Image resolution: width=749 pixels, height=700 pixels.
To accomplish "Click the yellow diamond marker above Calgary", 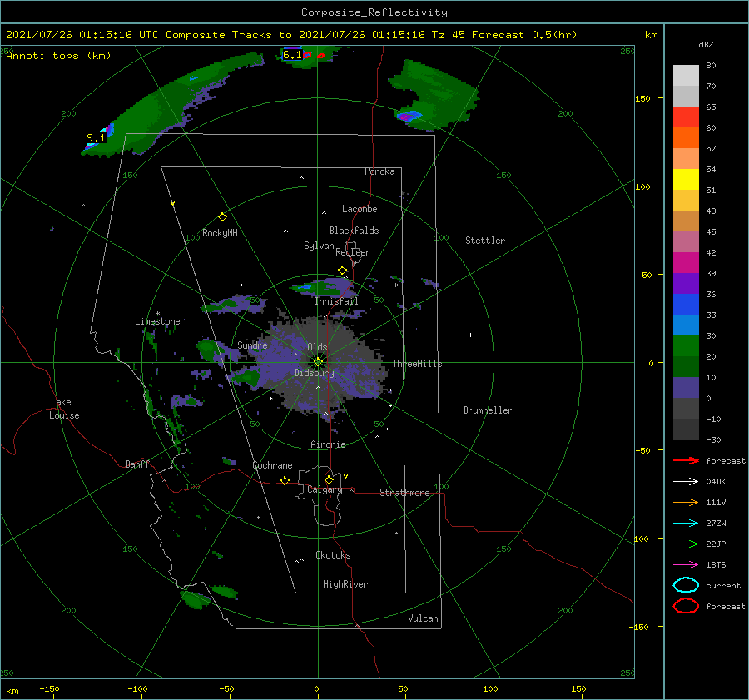I will tap(329, 479).
